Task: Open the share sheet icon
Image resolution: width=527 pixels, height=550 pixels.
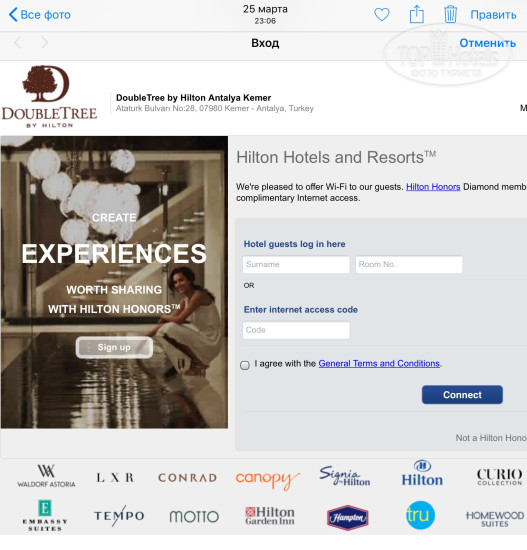Action: point(416,15)
